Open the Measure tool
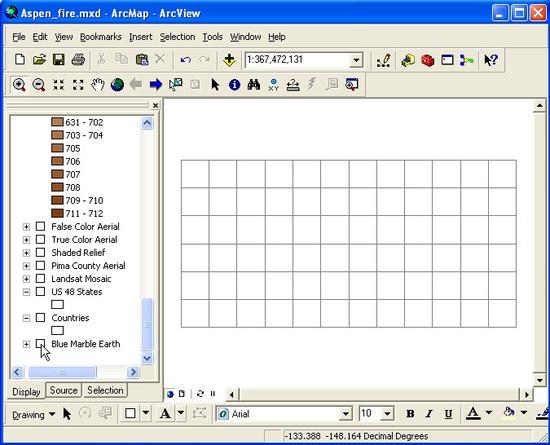The height and width of the screenshot is (445, 550). tap(293, 85)
